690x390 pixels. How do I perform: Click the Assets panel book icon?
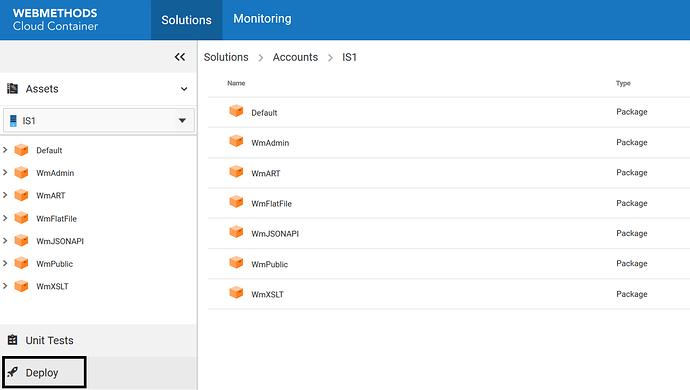click(x=12, y=88)
